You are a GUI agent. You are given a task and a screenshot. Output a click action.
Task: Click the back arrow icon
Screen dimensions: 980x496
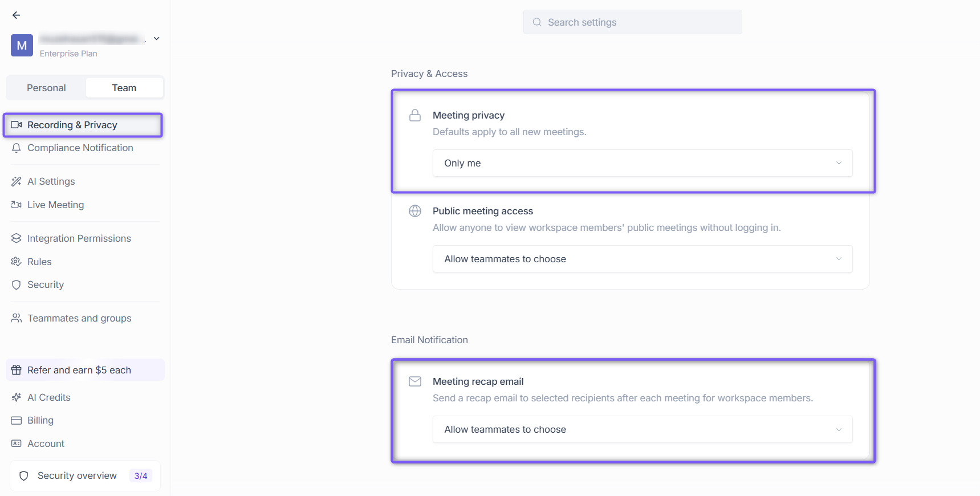(16, 15)
